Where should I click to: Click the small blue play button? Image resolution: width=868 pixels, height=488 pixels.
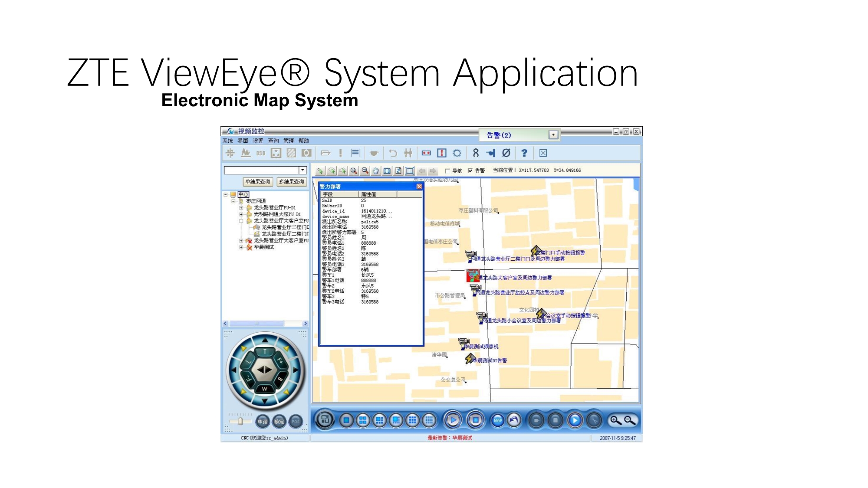pos(575,420)
